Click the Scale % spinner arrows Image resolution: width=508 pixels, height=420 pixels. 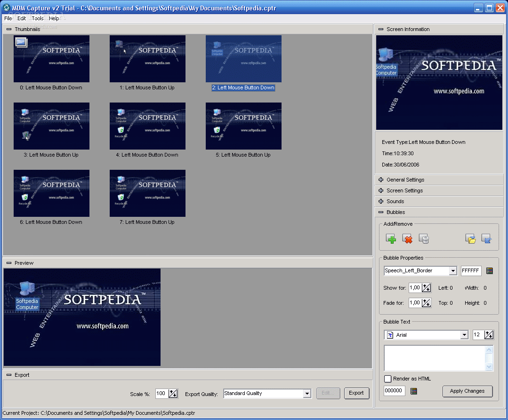point(173,394)
